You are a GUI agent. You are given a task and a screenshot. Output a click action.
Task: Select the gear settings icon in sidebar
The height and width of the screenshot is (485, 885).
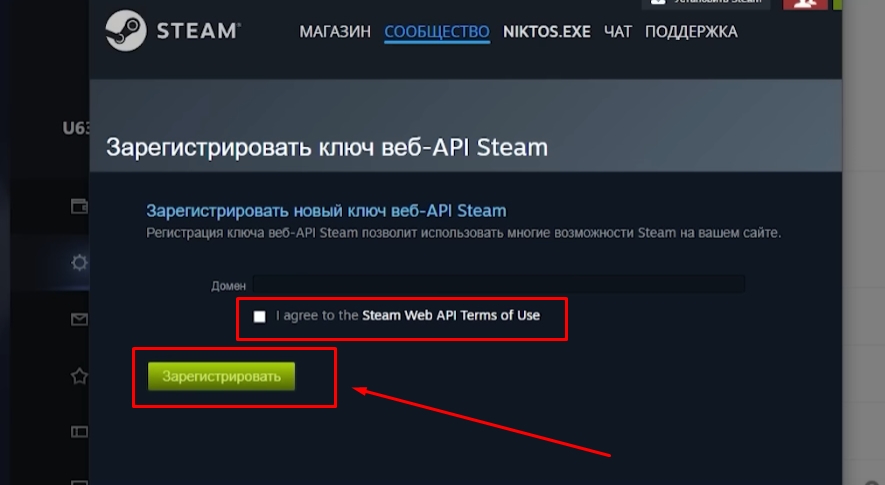pos(80,263)
